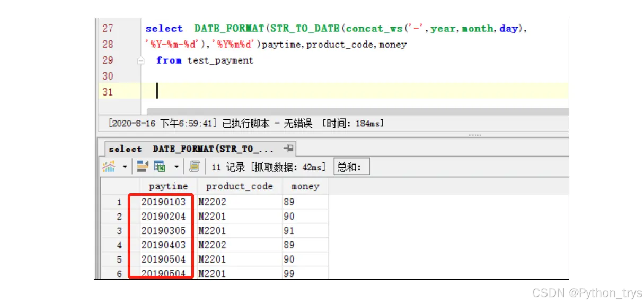Click the execution log message 已执行脚本 - 无错误
Screen dimensions: 644x303
tap(267, 124)
